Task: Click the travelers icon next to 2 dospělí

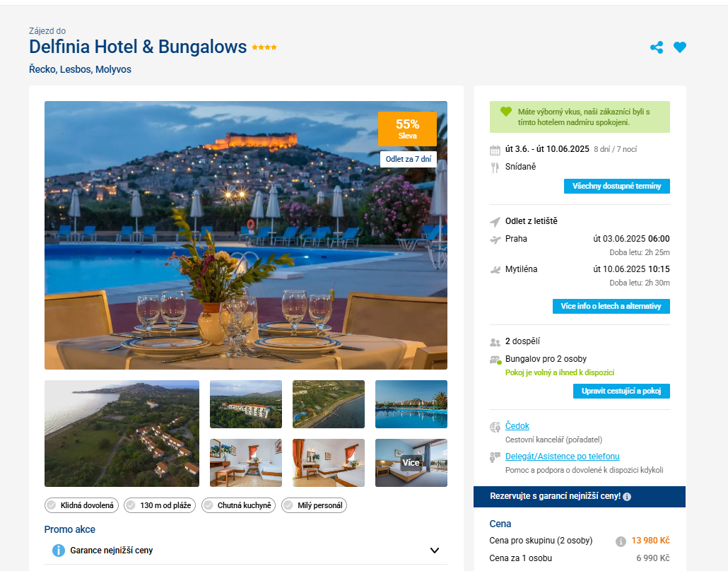Action: click(495, 342)
